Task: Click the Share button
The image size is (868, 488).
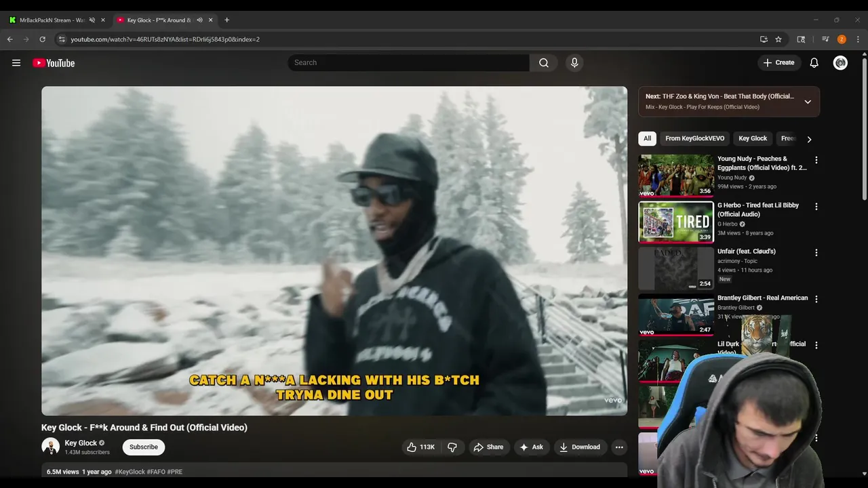Action: pos(488,447)
